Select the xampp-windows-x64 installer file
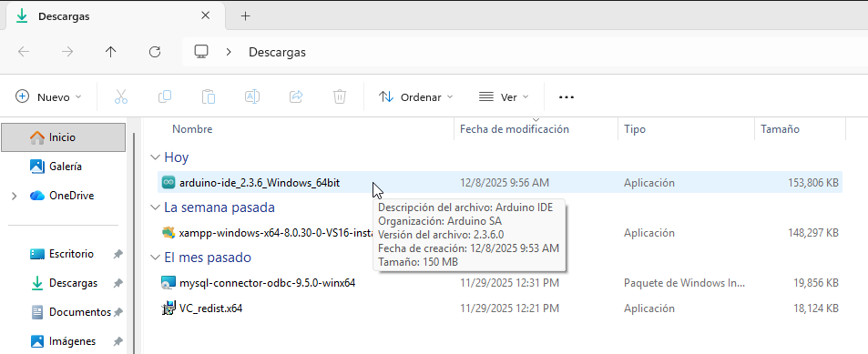The width and height of the screenshot is (868, 354). [276, 233]
